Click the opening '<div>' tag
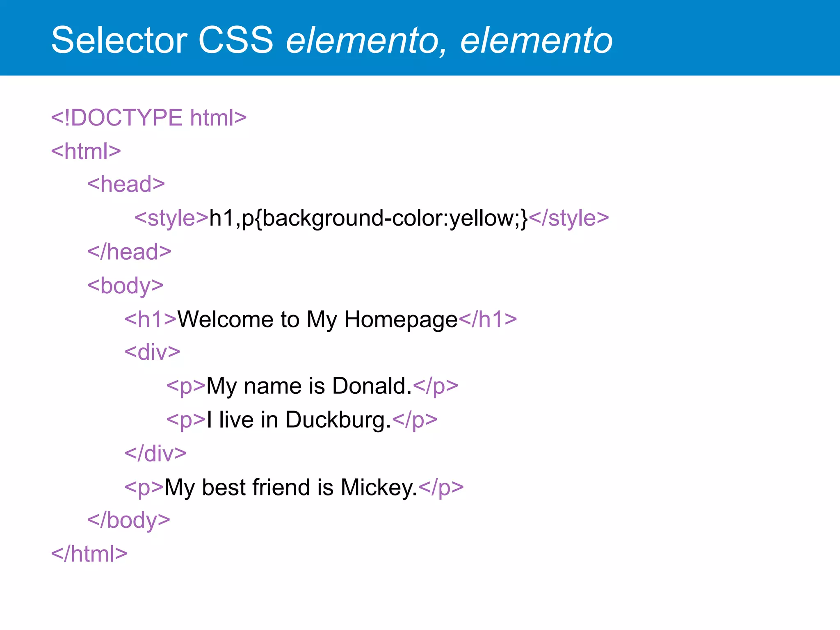Viewport: 840px width, 630px height. [153, 352]
